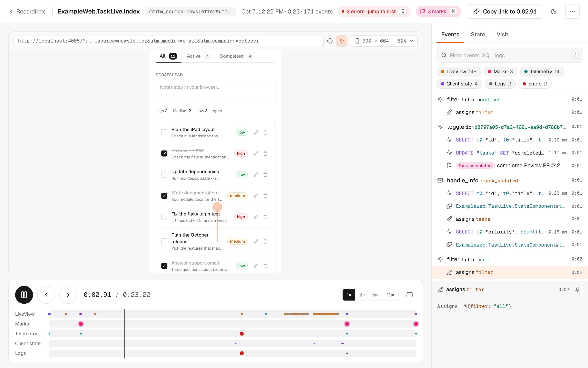The image size is (588, 368).
Task: Uncheck the Review PR #42 checkbox
Action: [165, 154]
